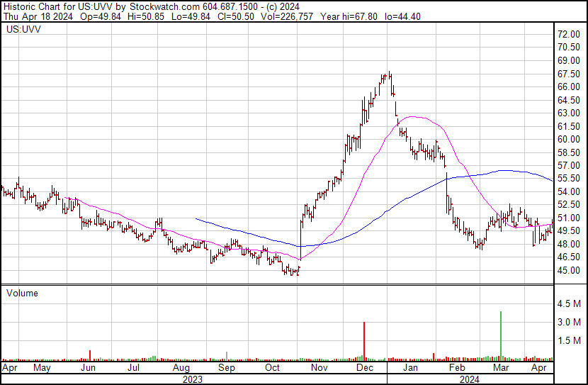This screenshot has height=385, width=588.
Task: Click the tall red volume spike in December
Action: click(364, 339)
